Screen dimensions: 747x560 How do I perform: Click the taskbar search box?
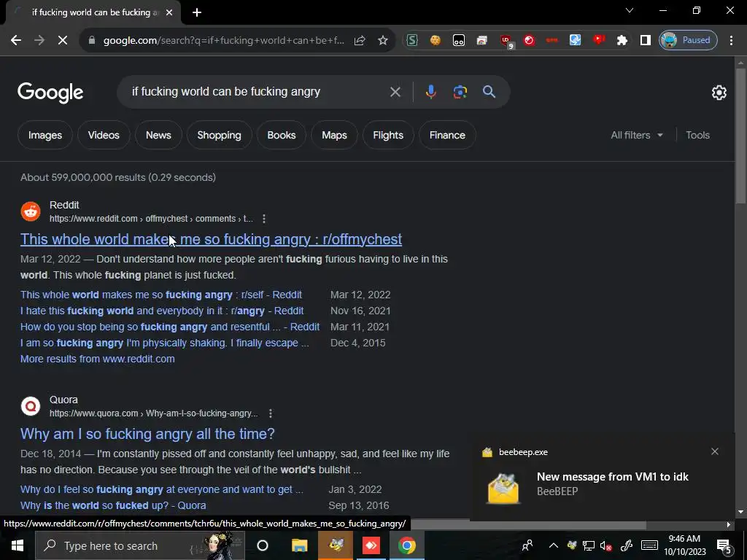pos(140,545)
